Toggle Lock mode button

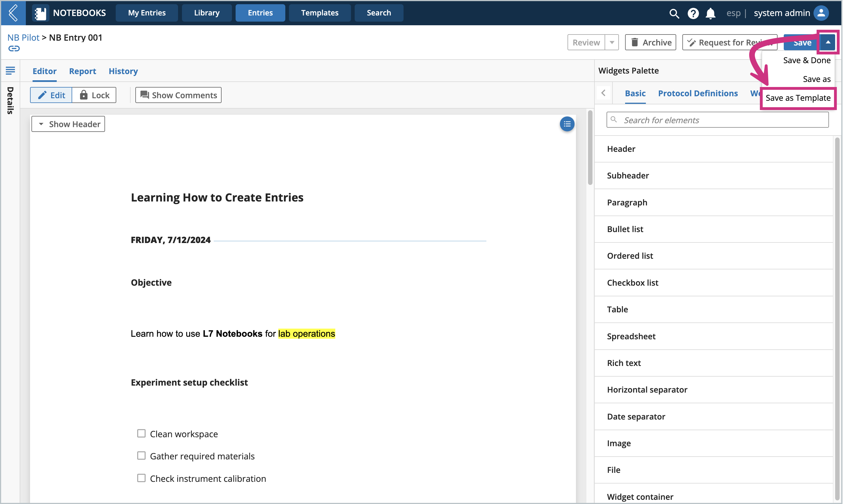click(94, 95)
